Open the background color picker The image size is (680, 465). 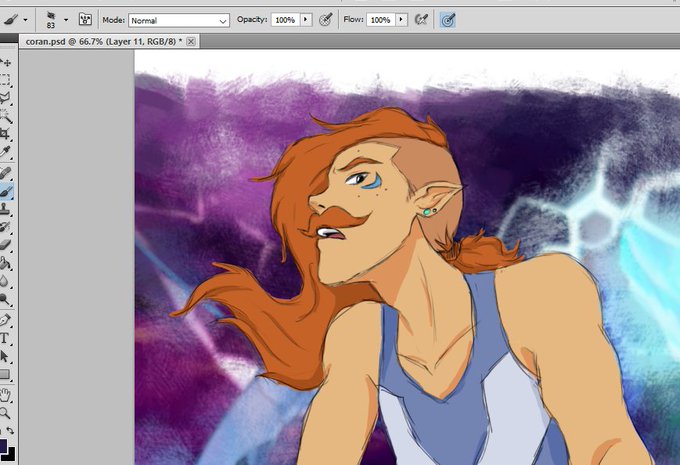tap(10, 455)
